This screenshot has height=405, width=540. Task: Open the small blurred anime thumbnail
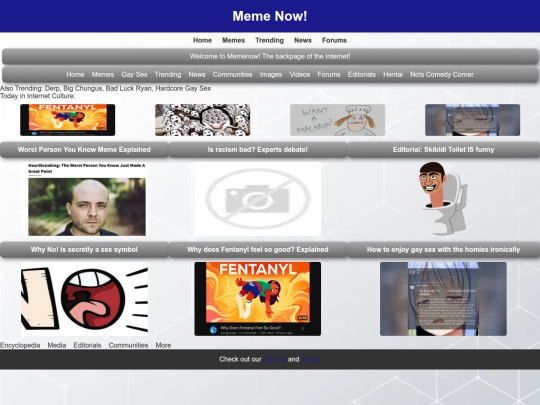point(472,120)
